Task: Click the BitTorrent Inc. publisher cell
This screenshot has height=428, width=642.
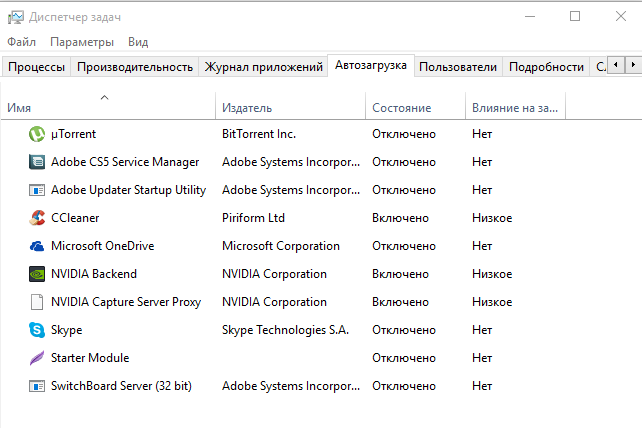Action: pos(259,134)
